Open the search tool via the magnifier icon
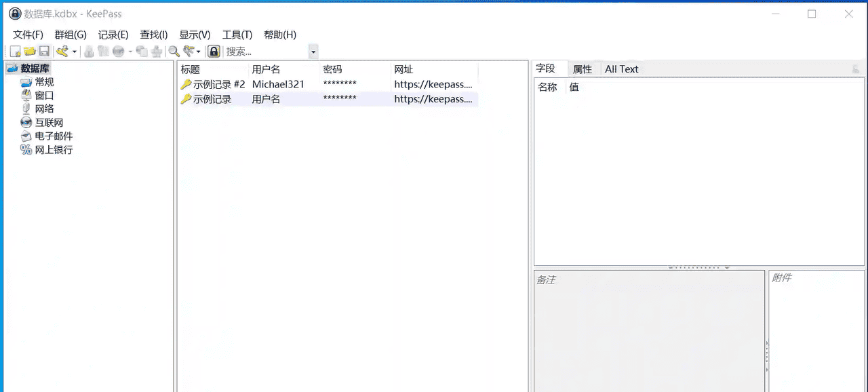This screenshot has height=392, width=868. 174,51
